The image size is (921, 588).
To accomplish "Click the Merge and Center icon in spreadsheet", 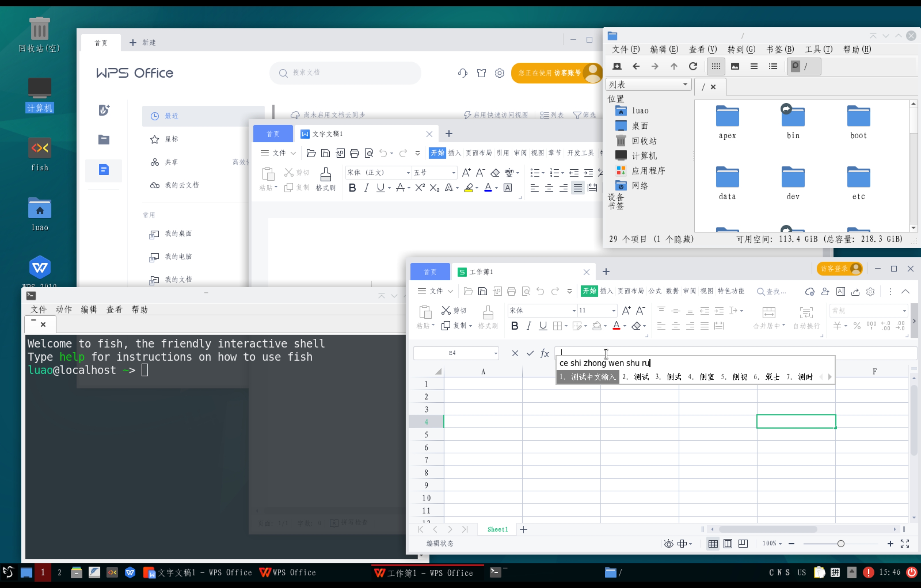I will (768, 313).
